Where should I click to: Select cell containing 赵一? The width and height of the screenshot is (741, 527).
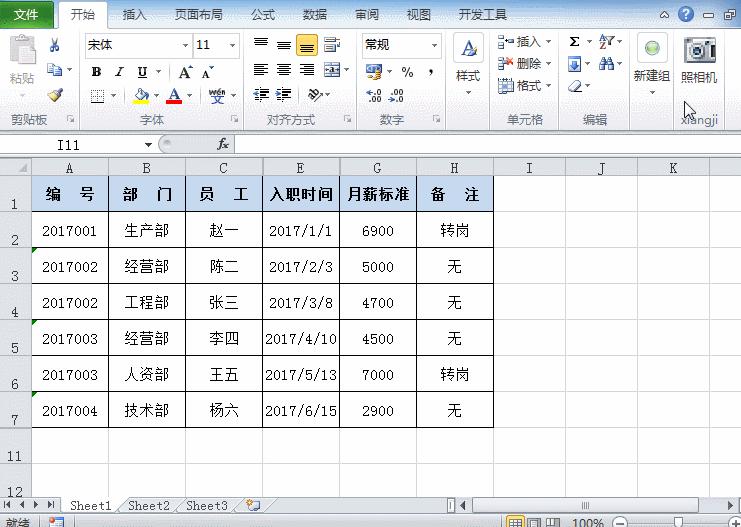[x=224, y=230]
